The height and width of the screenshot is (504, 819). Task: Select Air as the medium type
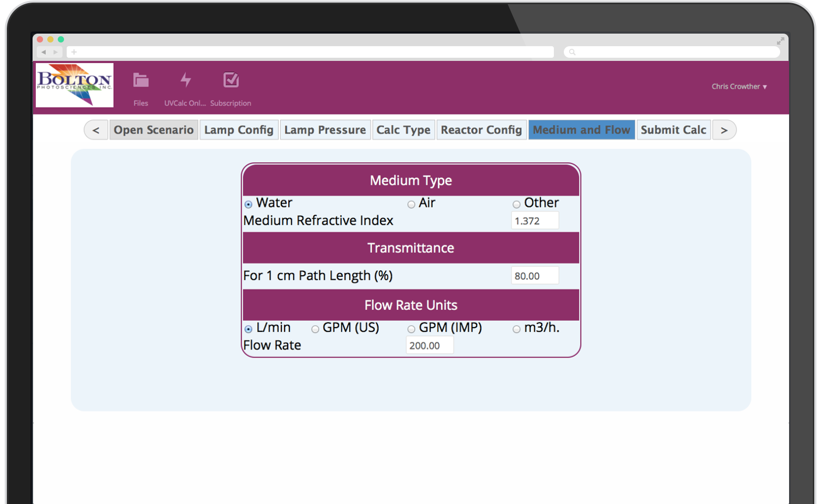[412, 204]
